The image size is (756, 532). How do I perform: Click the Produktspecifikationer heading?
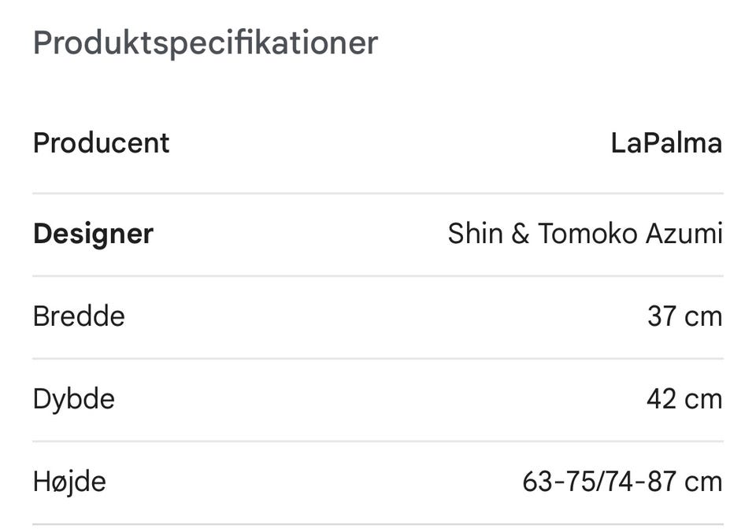pyautogui.click(x=206, y=42)
